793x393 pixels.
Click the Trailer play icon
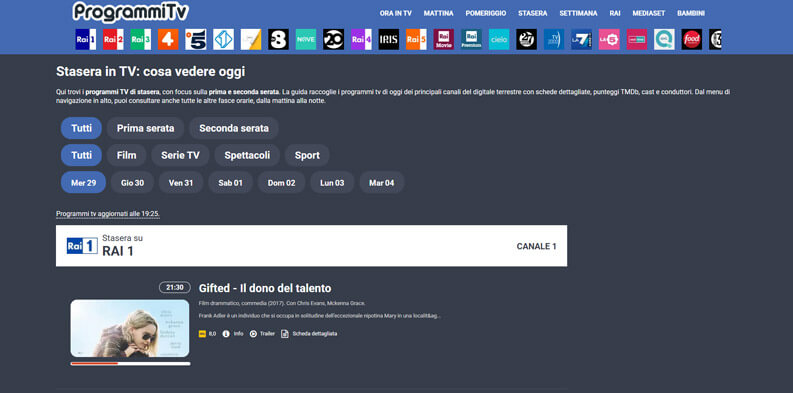pos(253,334)
